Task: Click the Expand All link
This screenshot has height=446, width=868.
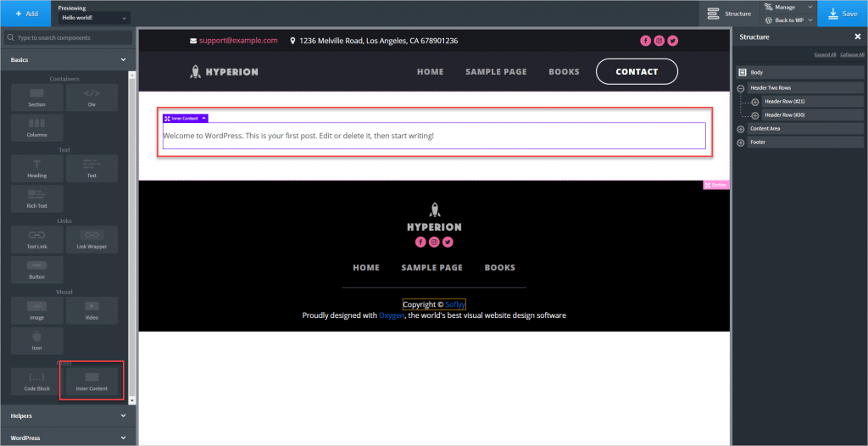Action: click(x=825, y=54)
